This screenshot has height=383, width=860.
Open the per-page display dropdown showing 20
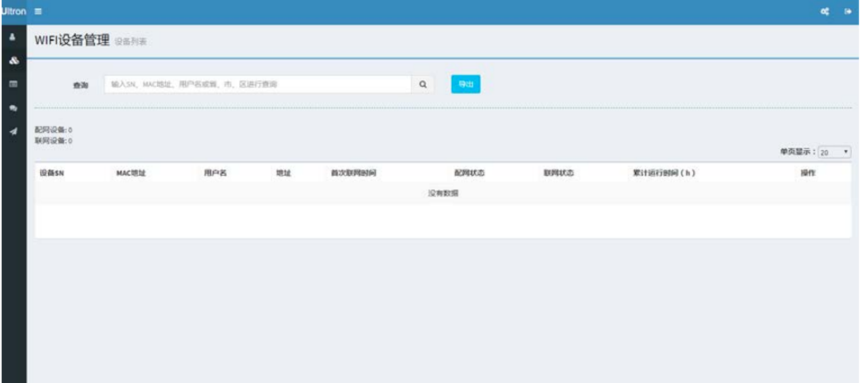pos(834,152)
